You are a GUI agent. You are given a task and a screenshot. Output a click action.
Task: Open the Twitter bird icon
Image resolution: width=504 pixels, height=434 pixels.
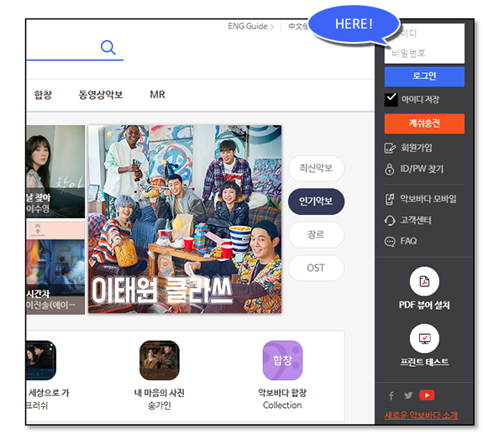tap(408, 395)
